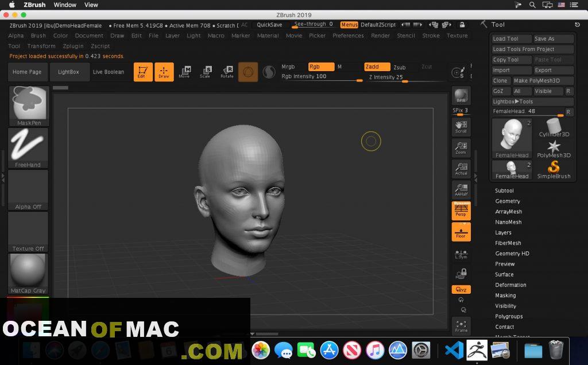The image size is (588, 365).
Task: Toggle XYZ rotation mode
Action: coord(461,290)
